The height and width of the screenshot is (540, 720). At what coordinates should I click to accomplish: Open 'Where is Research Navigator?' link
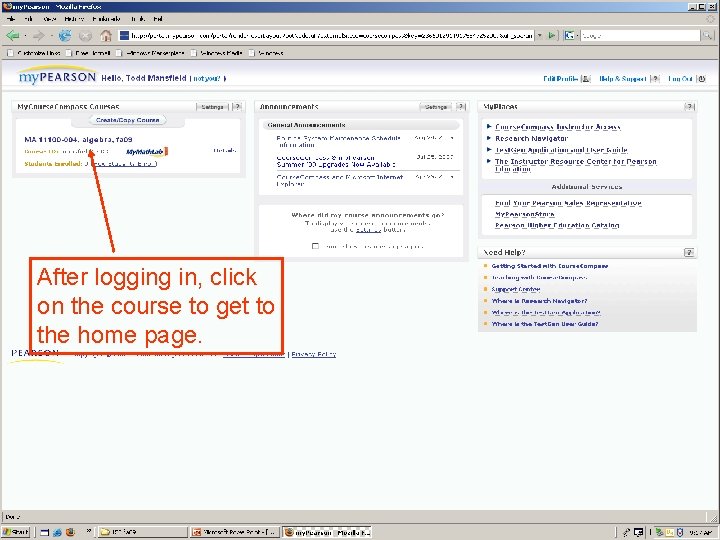(x=539, y=301)
